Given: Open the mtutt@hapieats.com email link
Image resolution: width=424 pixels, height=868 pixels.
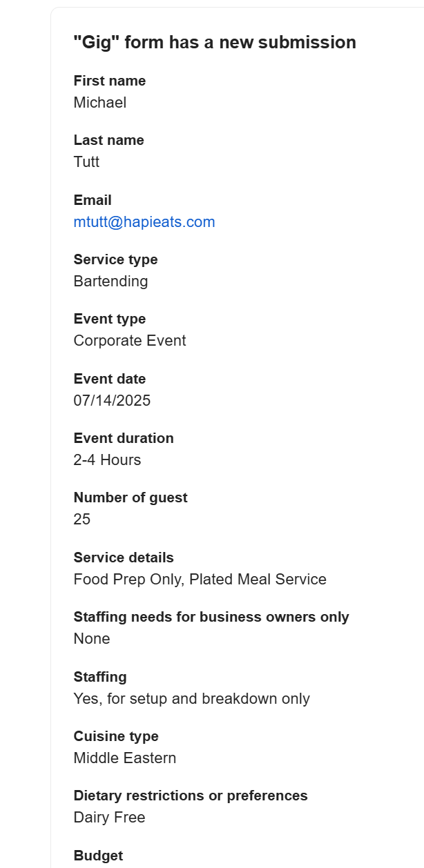Looking at the screenshot, I should click(x=144, y=222).
